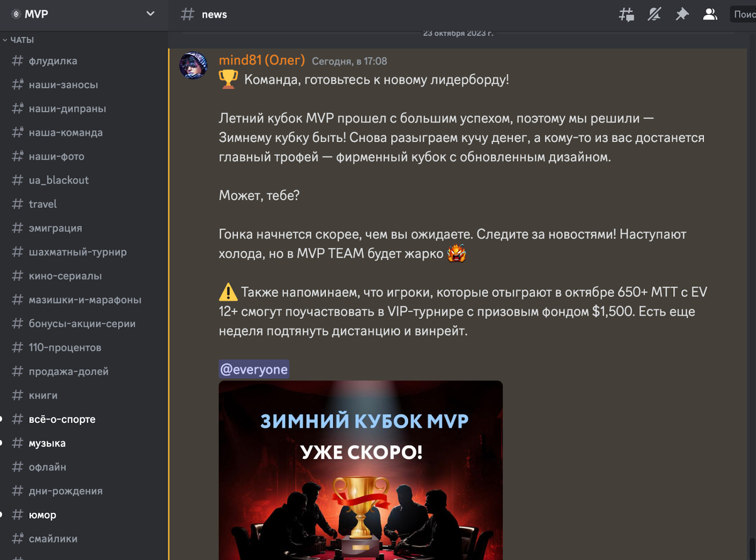
Task: Open the мазишки-и-марафоны channel
Action: point(84,300)
